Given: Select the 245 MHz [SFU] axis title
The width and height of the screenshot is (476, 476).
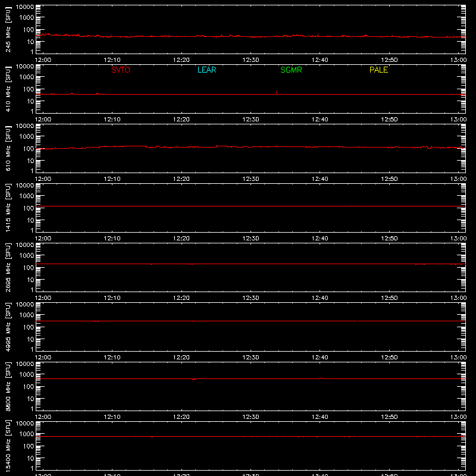Looking at the screenshot, I should [x=8, y=30].
